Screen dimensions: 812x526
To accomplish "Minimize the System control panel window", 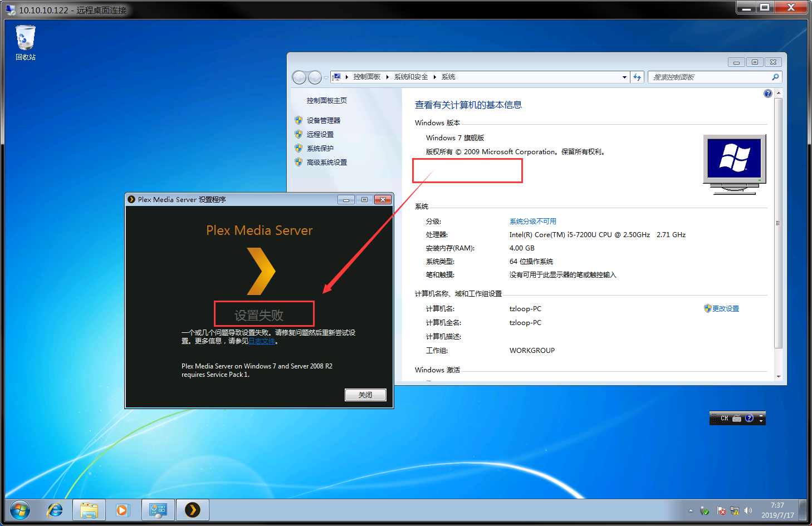I will (736, 62).
